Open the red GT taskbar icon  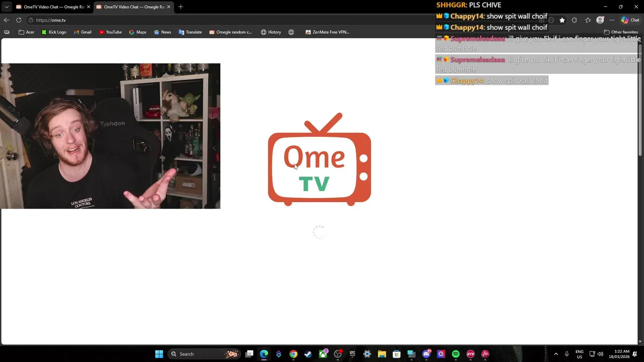(x=470, y=354)
